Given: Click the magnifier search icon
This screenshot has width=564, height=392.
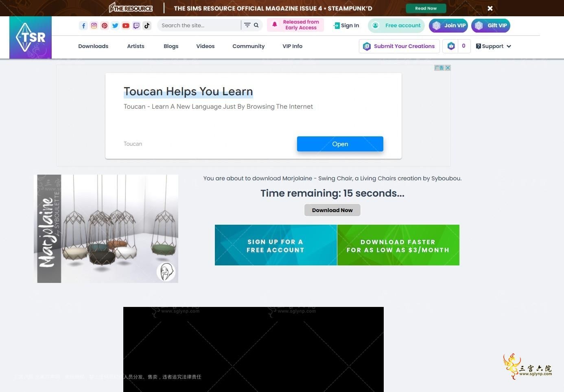Looking at the screenshot, I should pyautogui.click(x=256, y=25).
